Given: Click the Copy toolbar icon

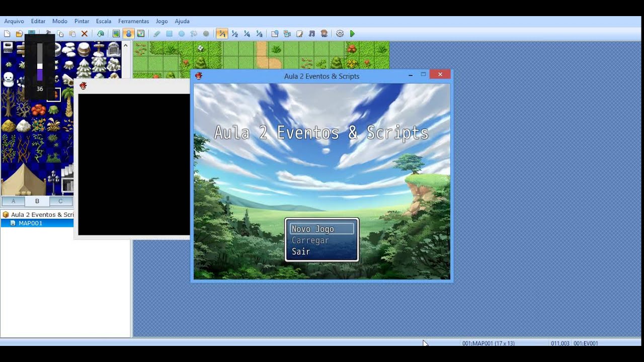Looking at the screenshot, I should [60, 34].
